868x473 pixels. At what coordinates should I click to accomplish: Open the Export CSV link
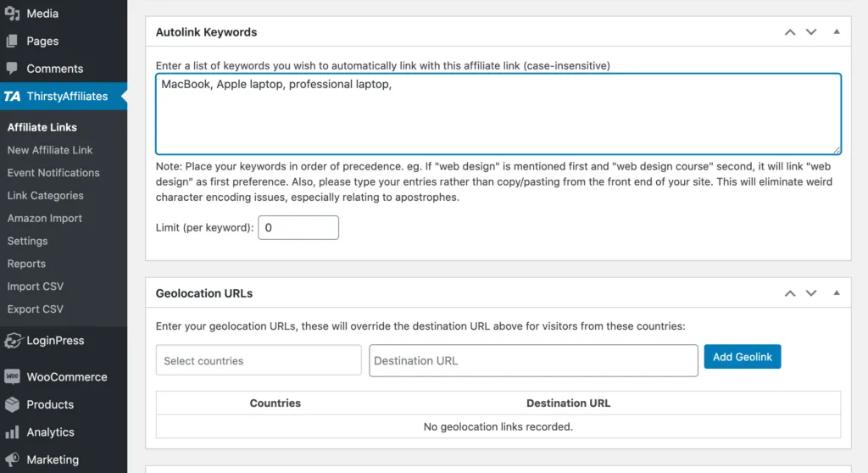coord(36,309)
